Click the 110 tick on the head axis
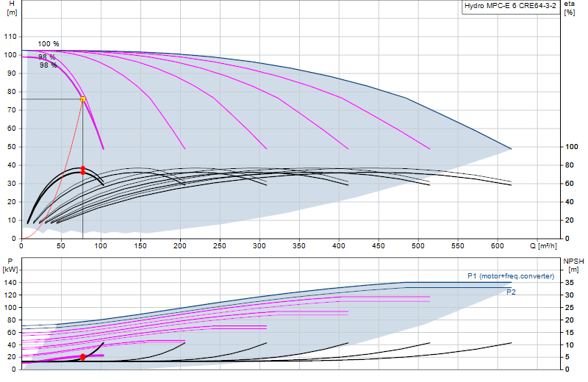This screenshot has width=588, height=382. tap(10, 37)
